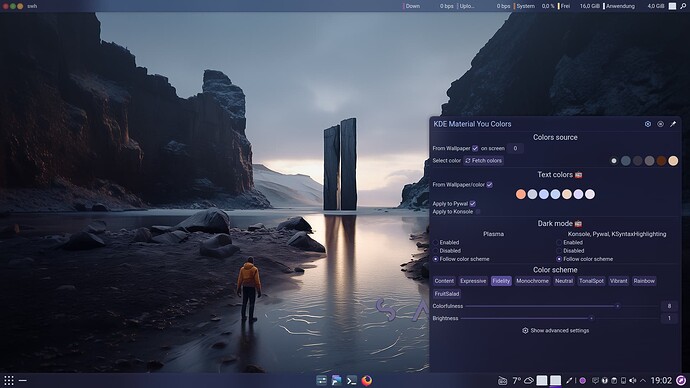Enable the Apply to Konsole checkbox

tap(478, 212)
